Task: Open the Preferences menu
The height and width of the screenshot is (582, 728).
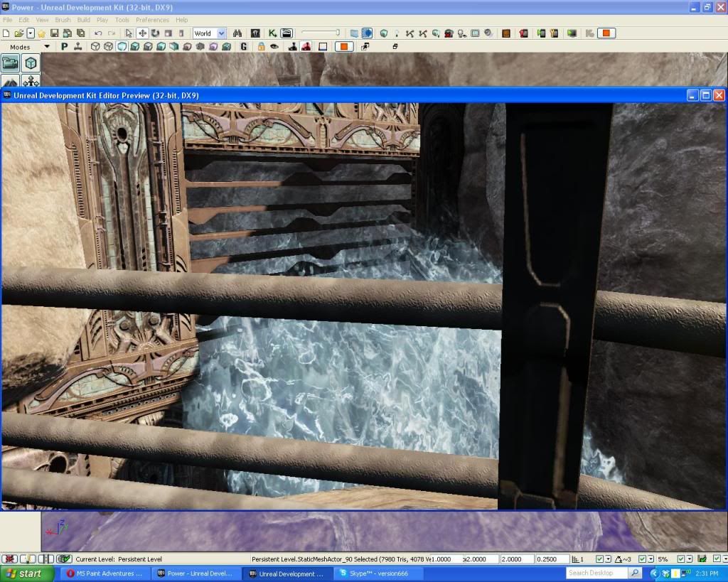Action: [152, 20]
